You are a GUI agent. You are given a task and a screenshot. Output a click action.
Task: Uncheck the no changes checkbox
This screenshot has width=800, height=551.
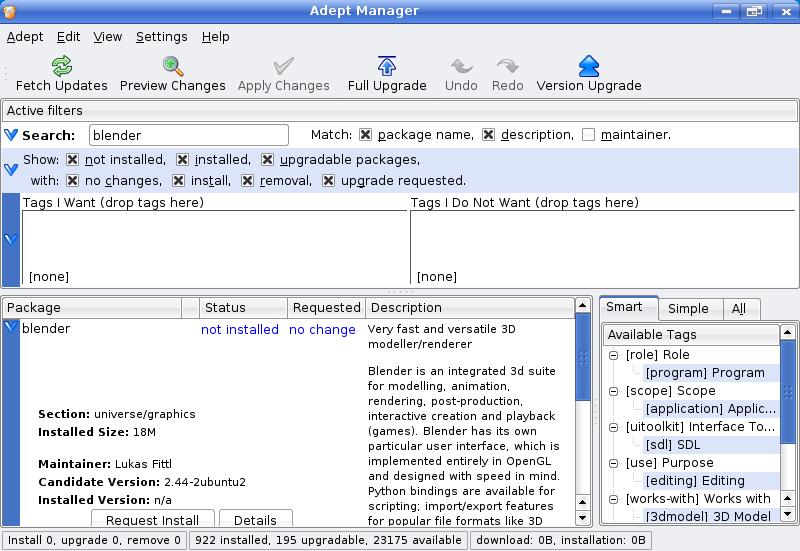point(72,181)
